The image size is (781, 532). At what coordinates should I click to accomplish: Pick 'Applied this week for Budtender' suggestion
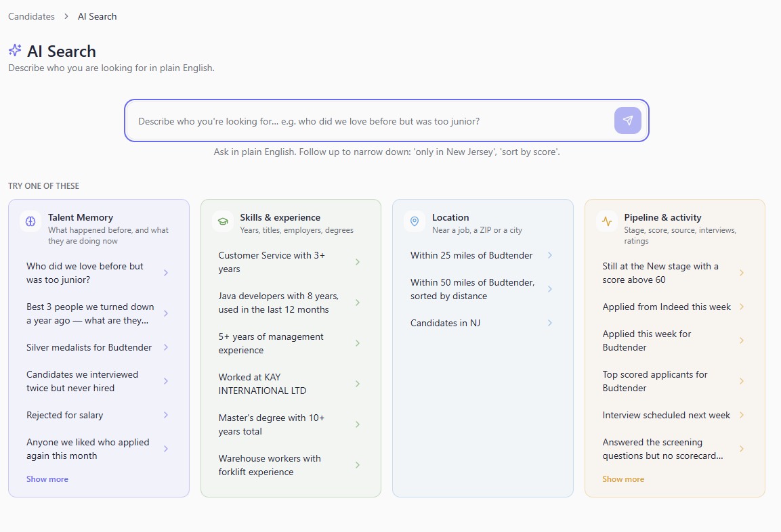click(675, 340)
